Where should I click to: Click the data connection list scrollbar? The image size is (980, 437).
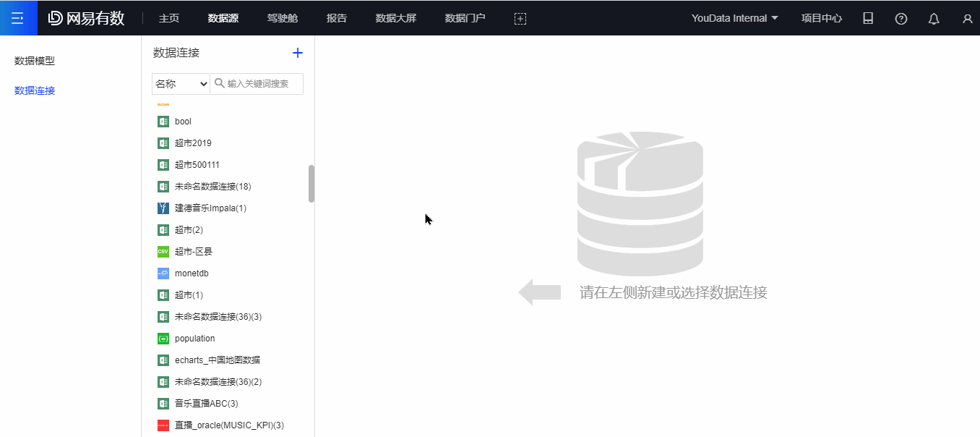pos(311,184)
